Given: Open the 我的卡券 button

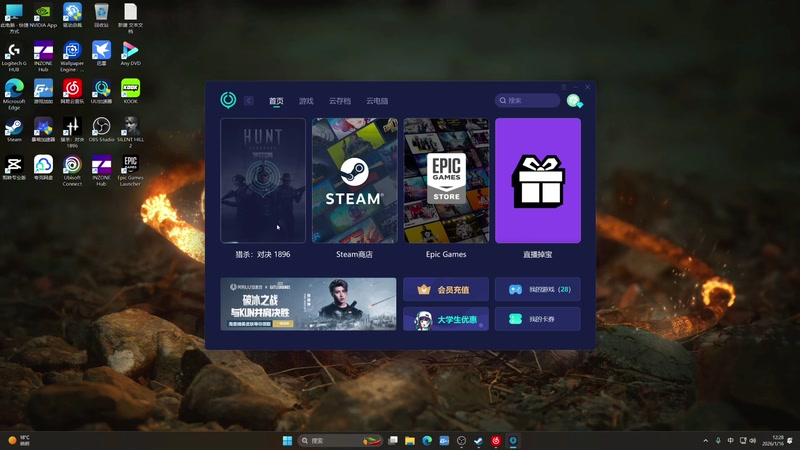Looking at the screenshot, I should pos(538,319).
